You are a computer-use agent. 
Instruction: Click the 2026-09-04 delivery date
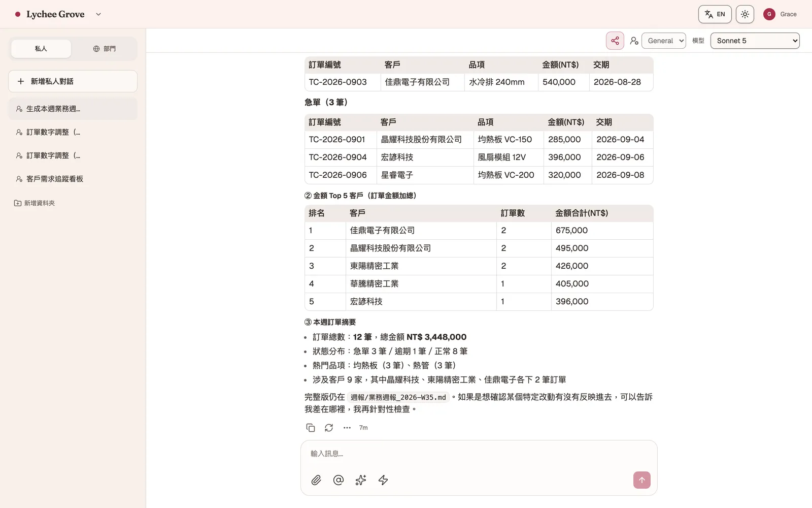[x=620, y=139]
